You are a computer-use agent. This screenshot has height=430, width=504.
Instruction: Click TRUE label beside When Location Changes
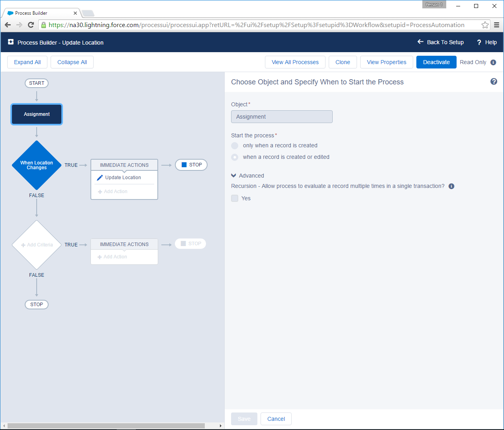(71, 165)
